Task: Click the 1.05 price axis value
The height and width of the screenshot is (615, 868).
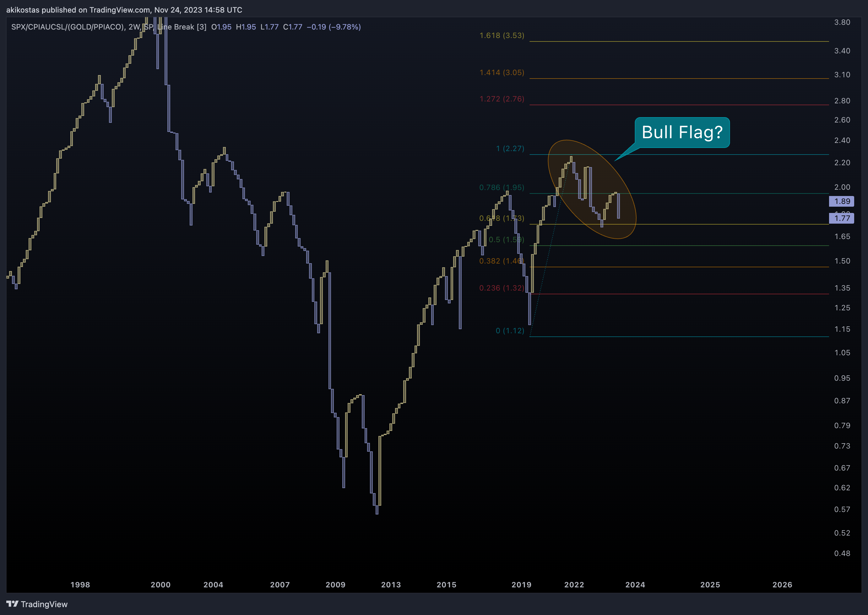Action: point(842,352)
